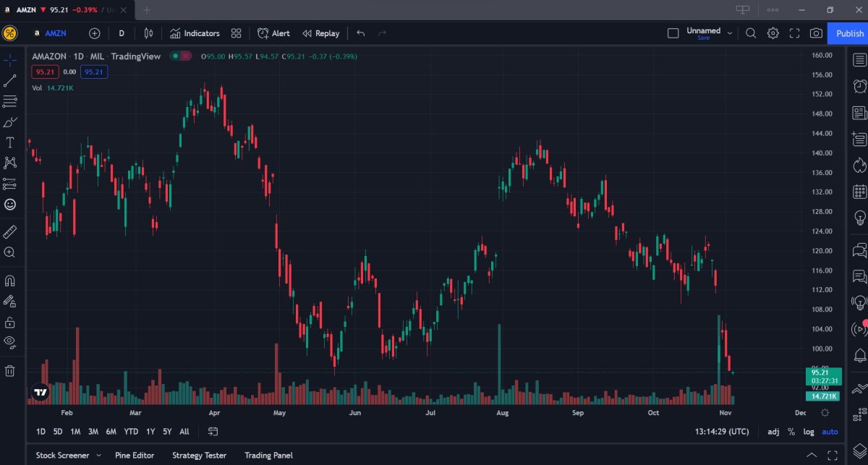This screenshot has width=868, height=465.
Task: Open chart settings gear icon
Action: 773,33
